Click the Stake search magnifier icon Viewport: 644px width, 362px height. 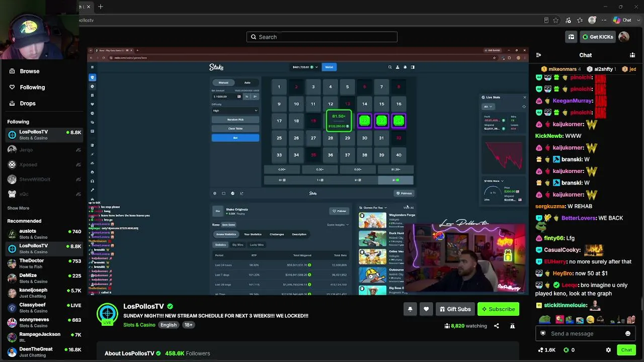click(389, 67)
